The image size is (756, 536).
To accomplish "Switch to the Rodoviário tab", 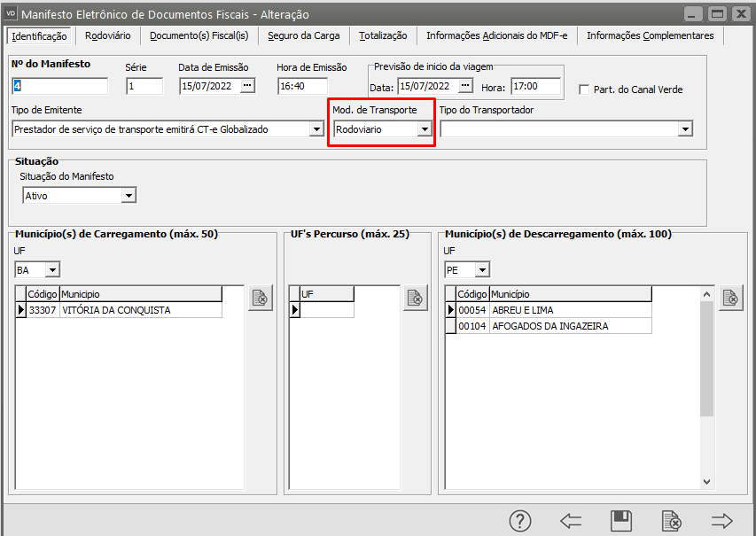I will (x=108, y=35).
